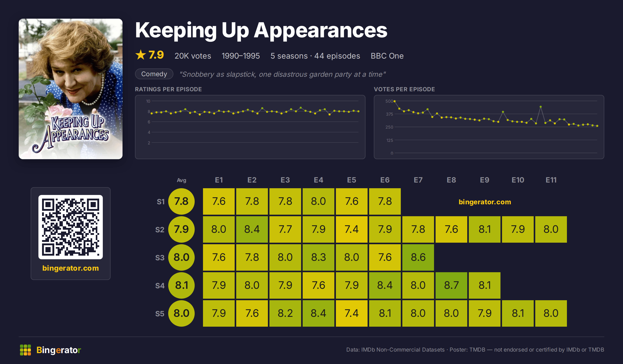Click the S3 E7 cell rated 8.6
The width and height of the screenshot is (623, 364).
(x=418, y=257)
